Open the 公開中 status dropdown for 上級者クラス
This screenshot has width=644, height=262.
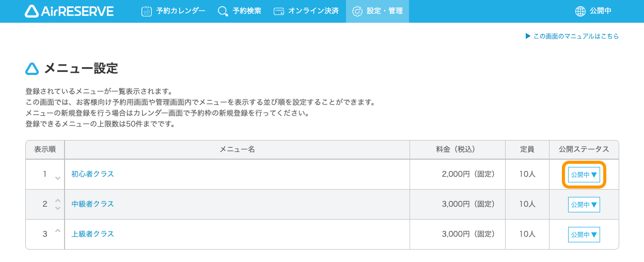tap(584, 235)
